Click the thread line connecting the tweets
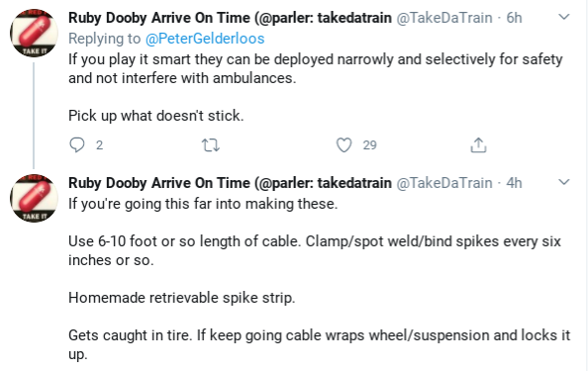Viewport: 588px width, 371px height. [34, 116]
